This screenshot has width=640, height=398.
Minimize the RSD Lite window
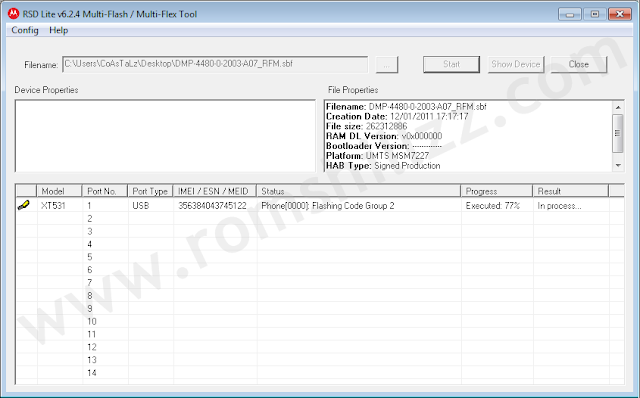[570, 14]
